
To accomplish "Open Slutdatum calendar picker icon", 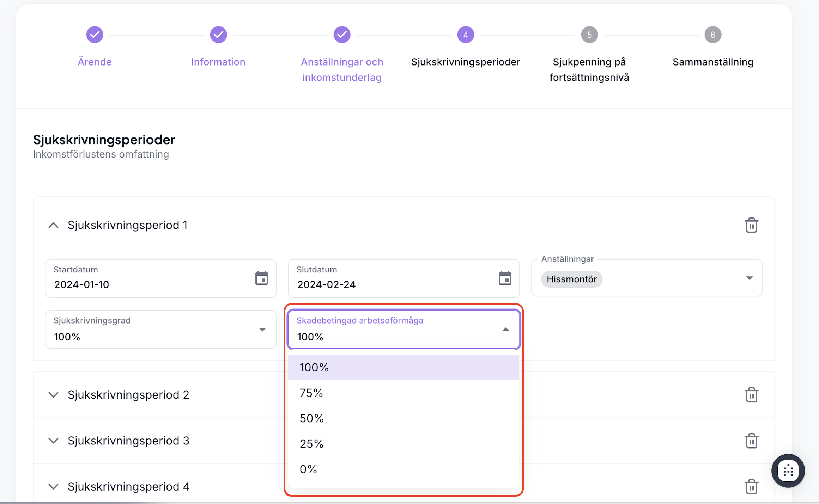I will coord(505,278).
